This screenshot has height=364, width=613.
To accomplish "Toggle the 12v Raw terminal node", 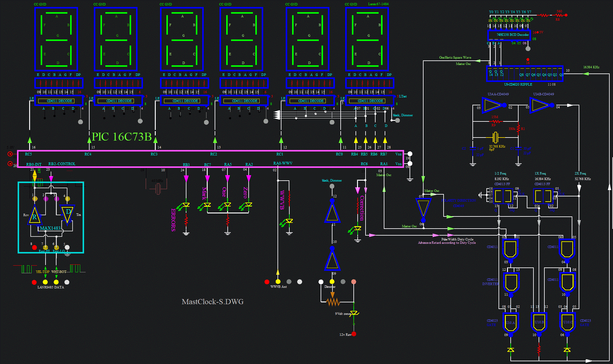I will tap(354, 334).
